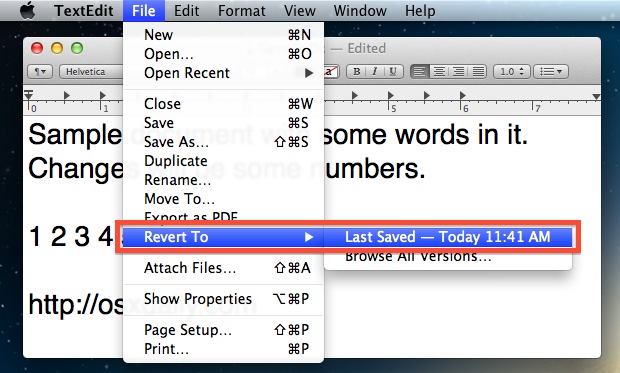Screen dimensions: 620x373
Task: Open the Help menu
Action: tap(420, 11)
